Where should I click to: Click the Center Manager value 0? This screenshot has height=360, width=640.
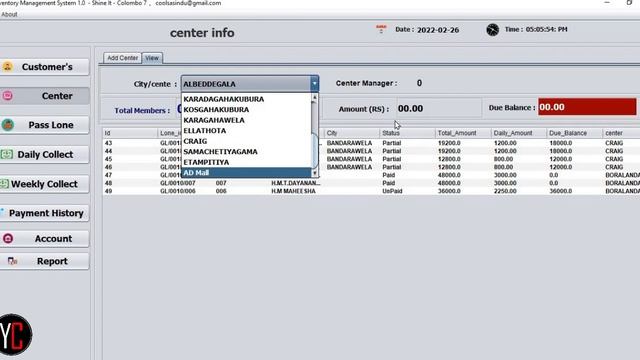[x=419, y=83]
